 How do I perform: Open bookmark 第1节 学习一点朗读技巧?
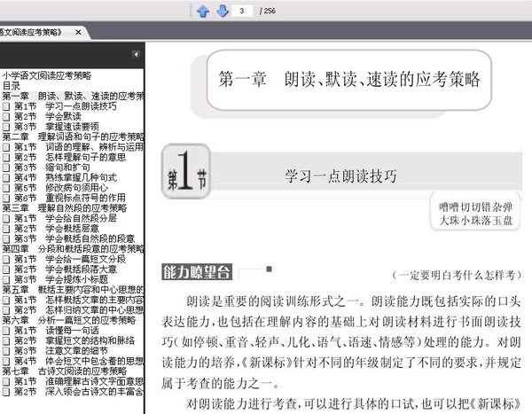pyautogui.click(x=65, y=106)
